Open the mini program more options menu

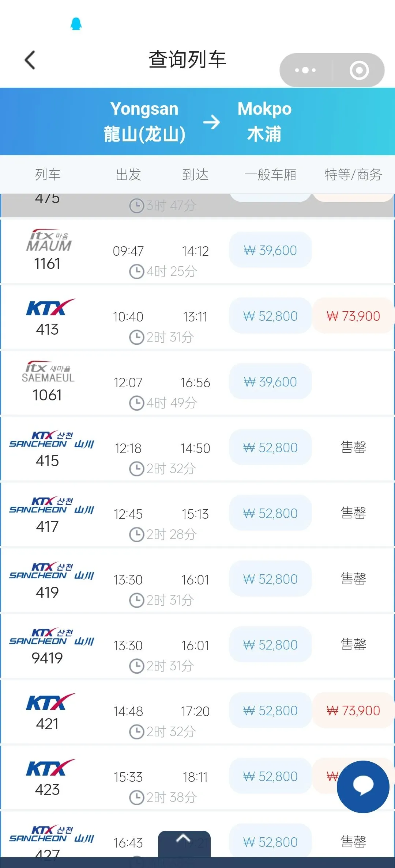tap(305, 70)
